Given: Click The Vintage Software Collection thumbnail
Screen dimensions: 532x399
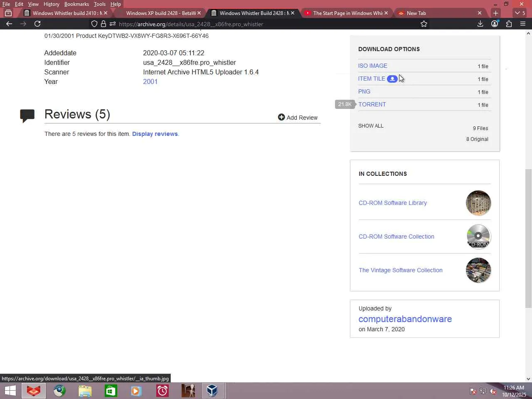Looking at the screenshot, I should [478, 271].
